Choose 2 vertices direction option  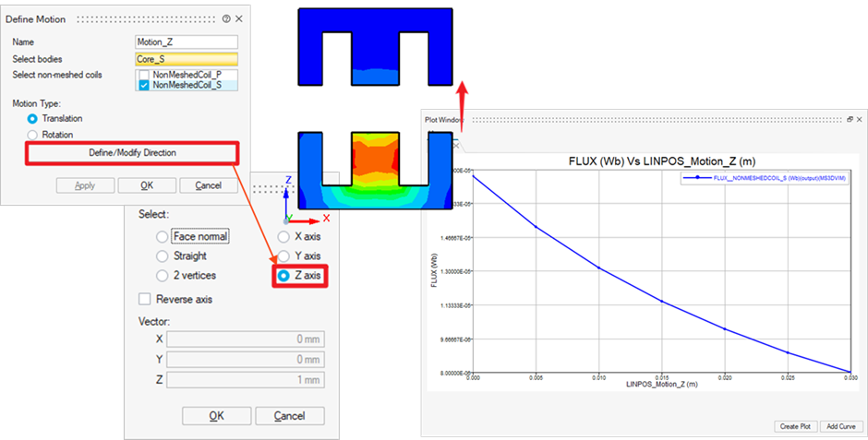pos(162,276)
